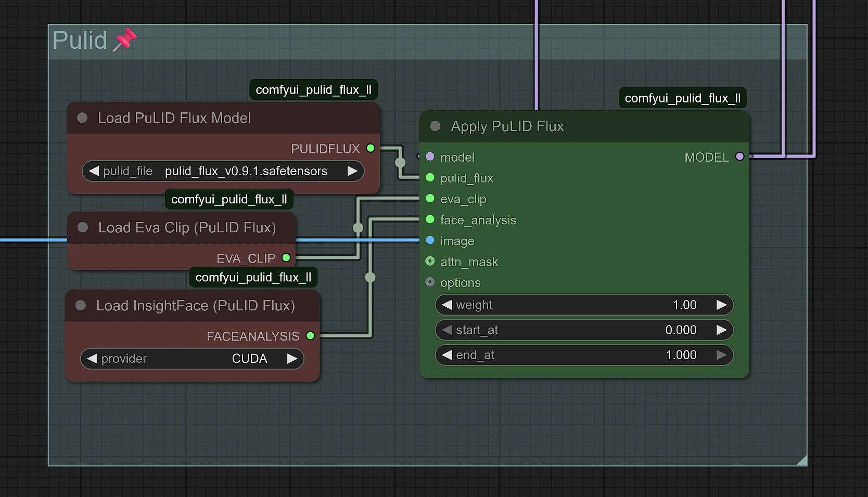The width and height of the screenshot is (868, 497).
Task: Click the Pulid group resize corner handle
Action: [x=801, y=460]
